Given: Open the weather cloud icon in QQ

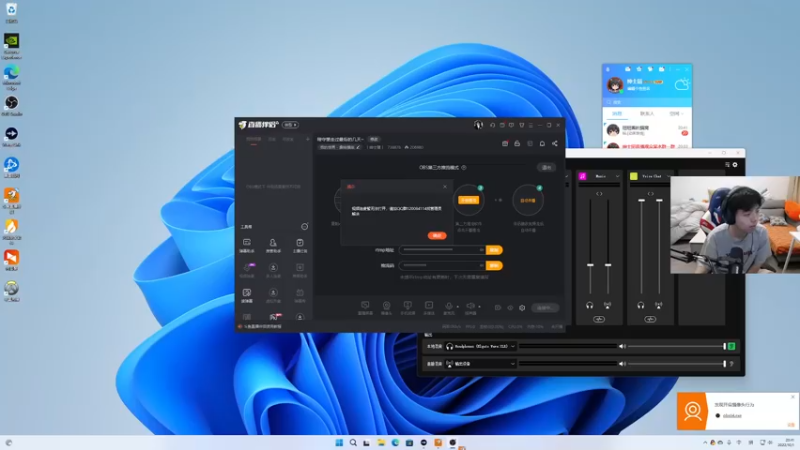Looking at the screenshot, I should pyautogui.click(x=682, y=84).
